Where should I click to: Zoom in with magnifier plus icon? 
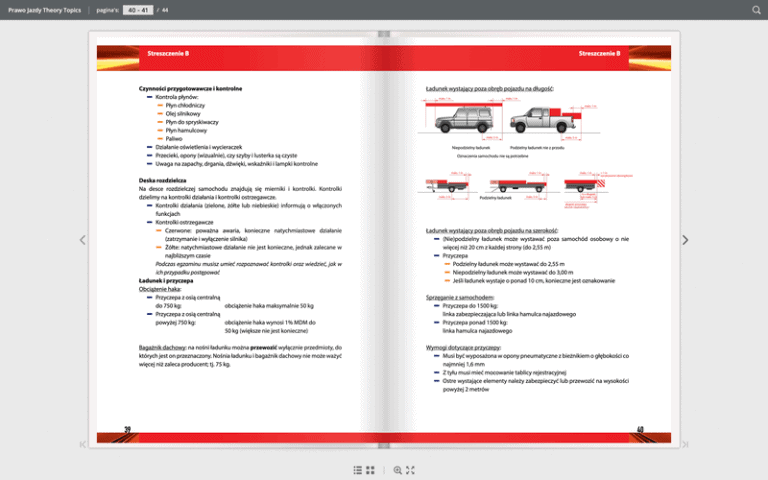(x=398, y=469)
